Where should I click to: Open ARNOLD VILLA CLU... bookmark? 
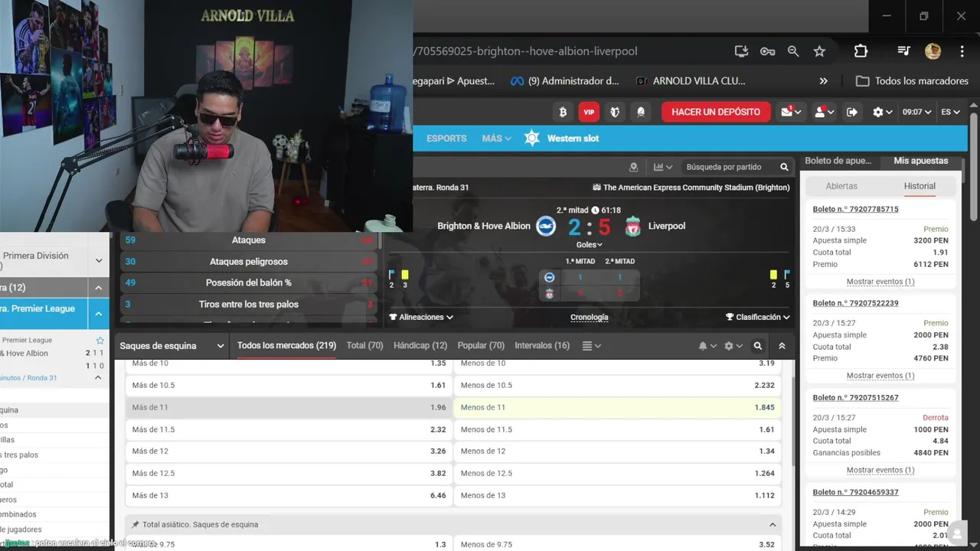coord(691,80)
